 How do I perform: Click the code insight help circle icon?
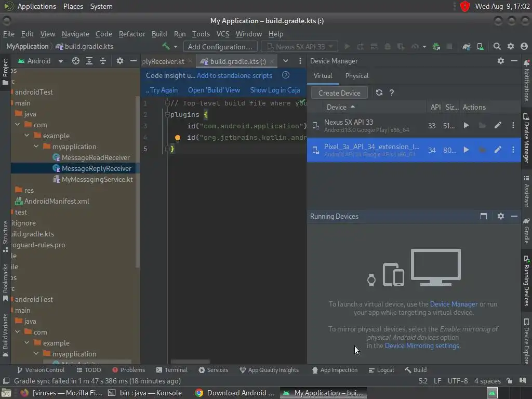pos(286,75)
